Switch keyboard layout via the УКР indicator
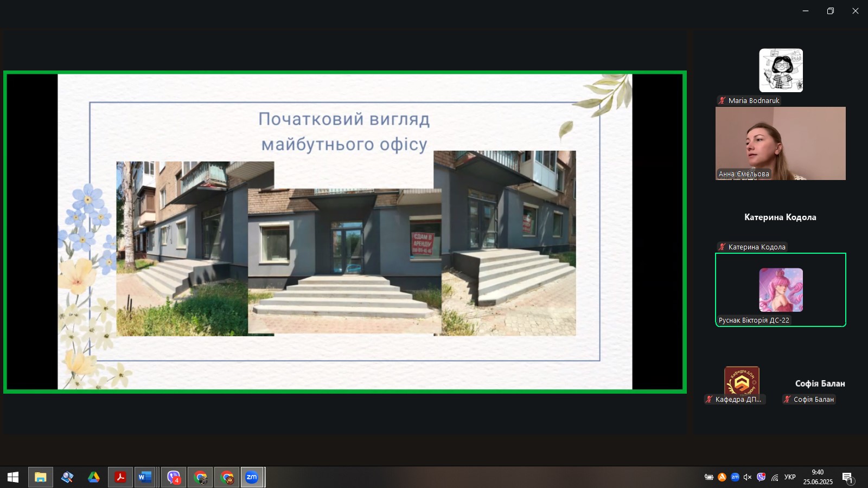868x488 pixels. click(790, 478)
